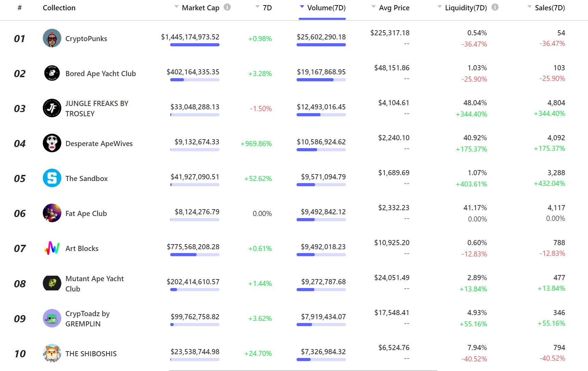Select the $24,051.49 average price
This screenshot has height=371, width=588.
(392, 277)
